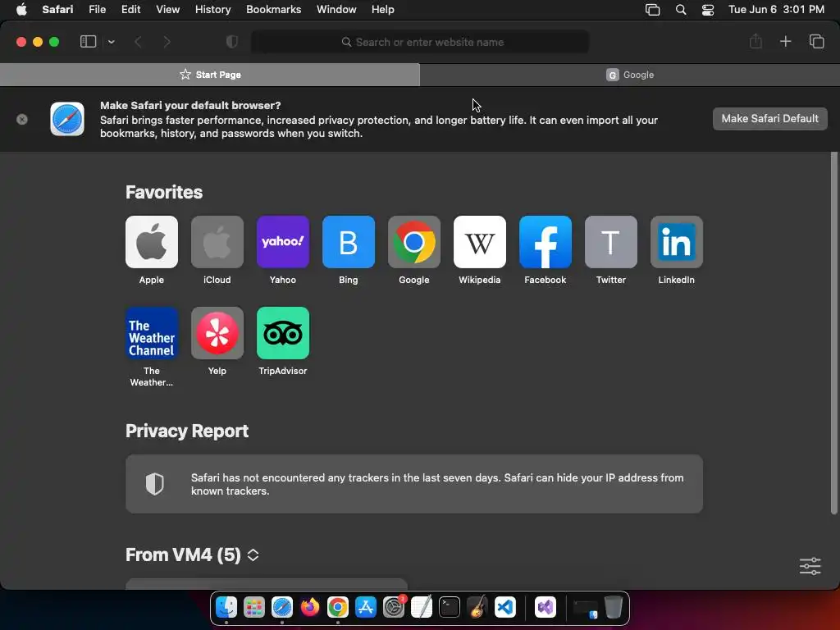The height and width of the screenshot is (630, 840).
Task: Click Make Safari Default button
Action: click(769, 118)
